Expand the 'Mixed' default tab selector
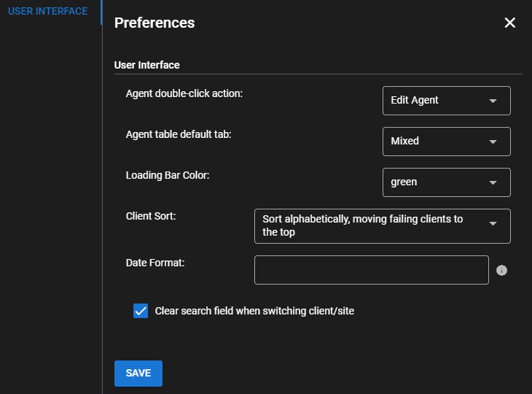This screenshot has height=394, width=532. pos(447,142)
